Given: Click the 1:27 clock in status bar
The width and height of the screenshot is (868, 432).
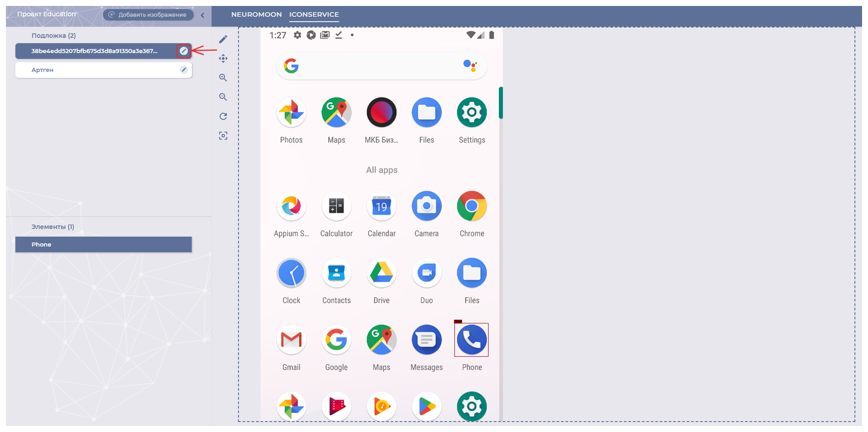Looking at the screenshot, I should click(x=278, y=35).
